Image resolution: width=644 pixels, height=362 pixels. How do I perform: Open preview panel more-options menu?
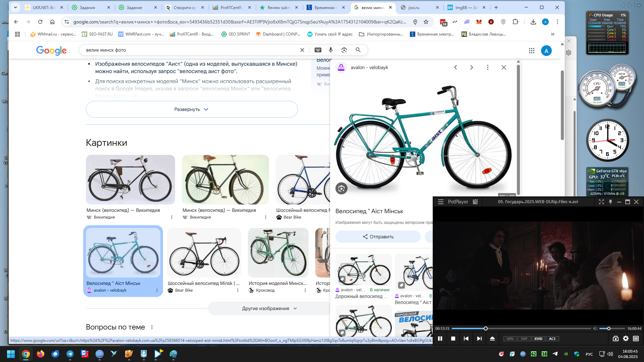tap(488, 67)
